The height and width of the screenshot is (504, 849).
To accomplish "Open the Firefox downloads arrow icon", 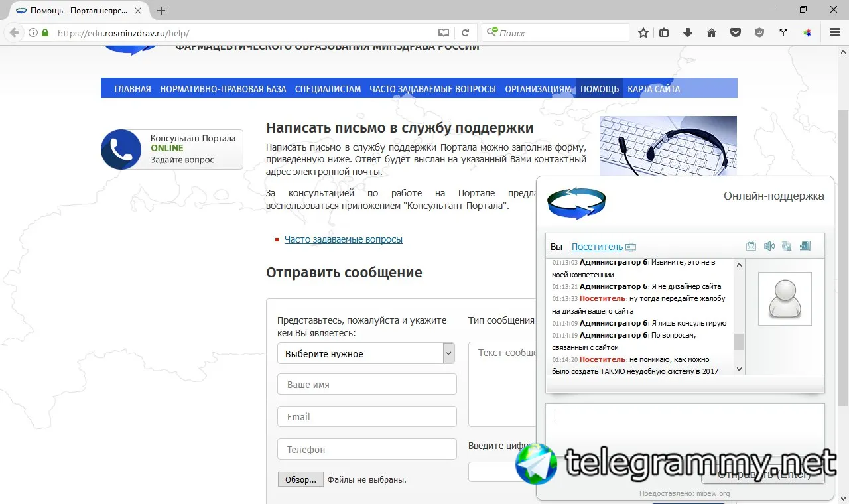I will 688,32.
